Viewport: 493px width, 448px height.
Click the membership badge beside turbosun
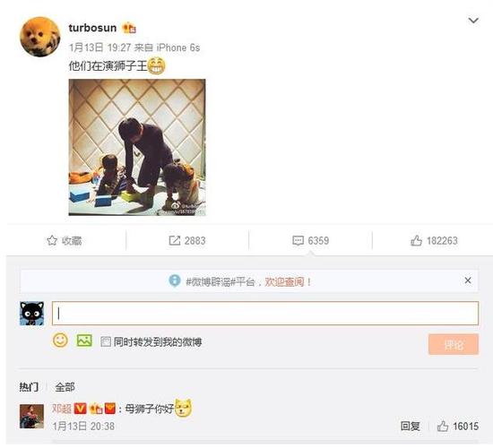[129, 29]
